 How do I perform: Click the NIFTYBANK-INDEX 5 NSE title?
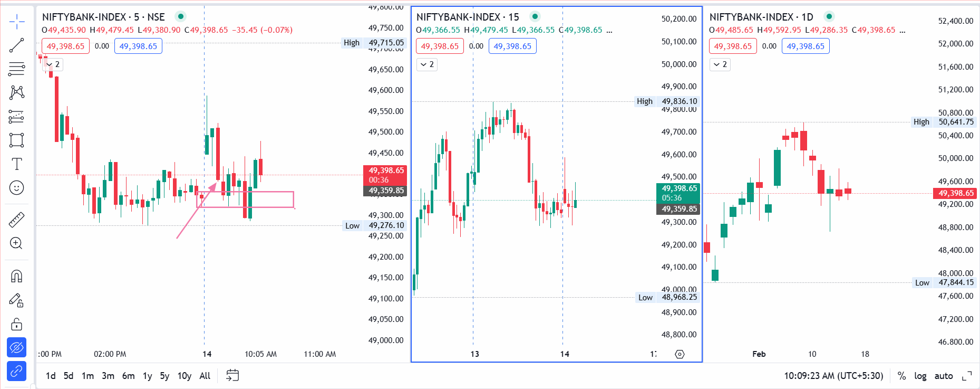[103, 17]
